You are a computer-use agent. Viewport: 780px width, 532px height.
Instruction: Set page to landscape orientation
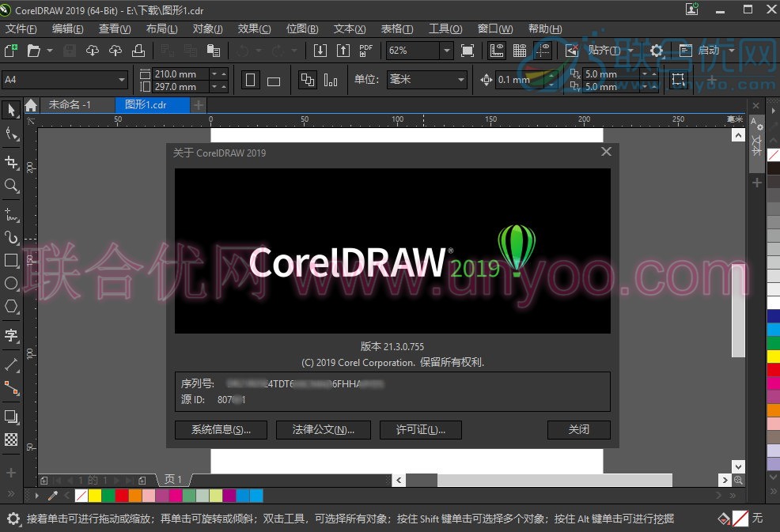click(274, 80)
